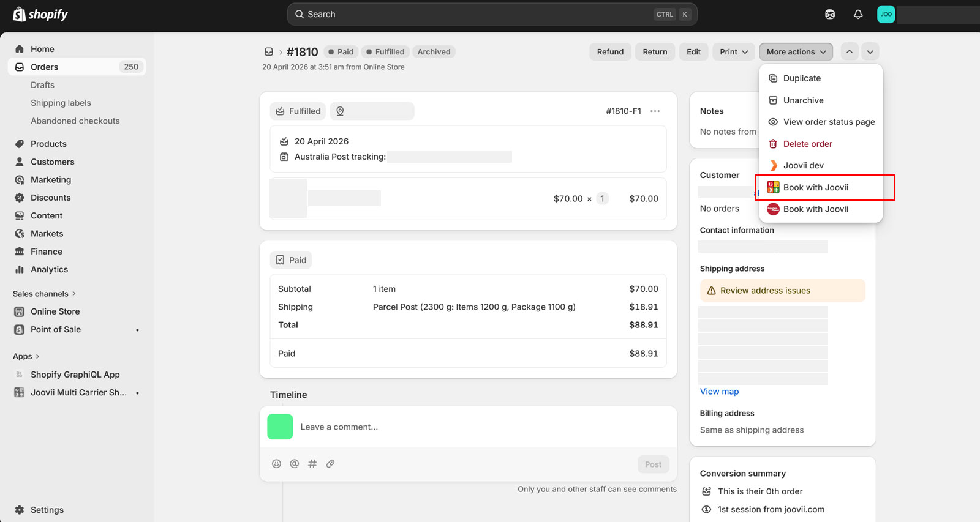Click the red round Book with Joovii icon
980x522 pixels.
point(773,209)
